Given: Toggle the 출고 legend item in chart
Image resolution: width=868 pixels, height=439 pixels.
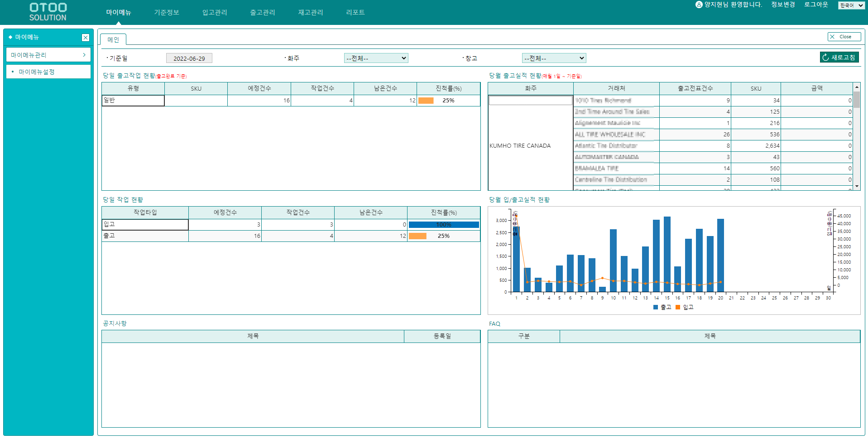Looking at the screenshot, I should [662, 307].
